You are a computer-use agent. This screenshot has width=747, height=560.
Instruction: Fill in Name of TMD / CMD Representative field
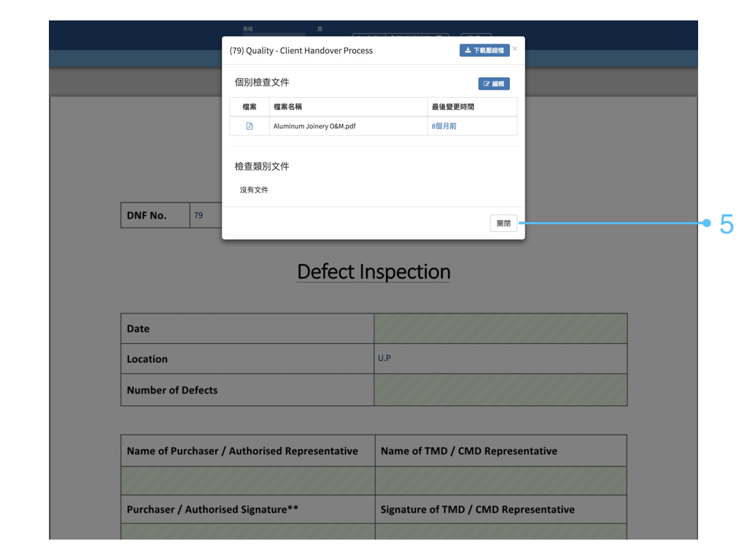tap(500, 481)
